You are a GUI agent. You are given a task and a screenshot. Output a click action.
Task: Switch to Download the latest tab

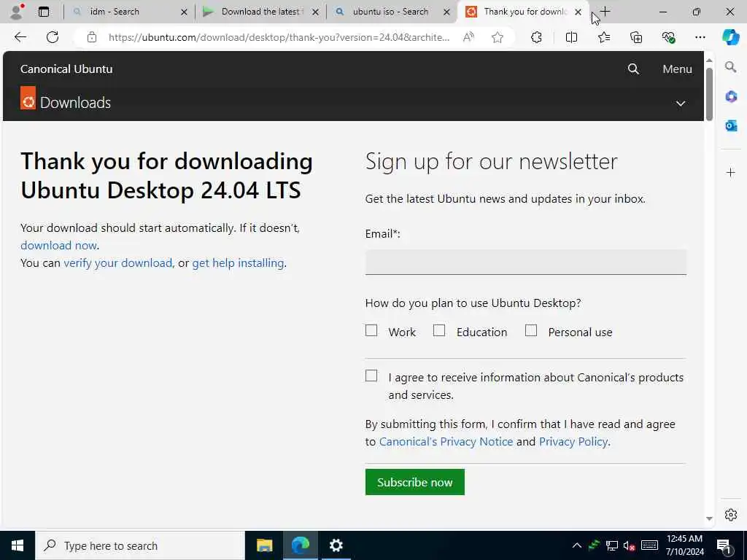[260, 12]
